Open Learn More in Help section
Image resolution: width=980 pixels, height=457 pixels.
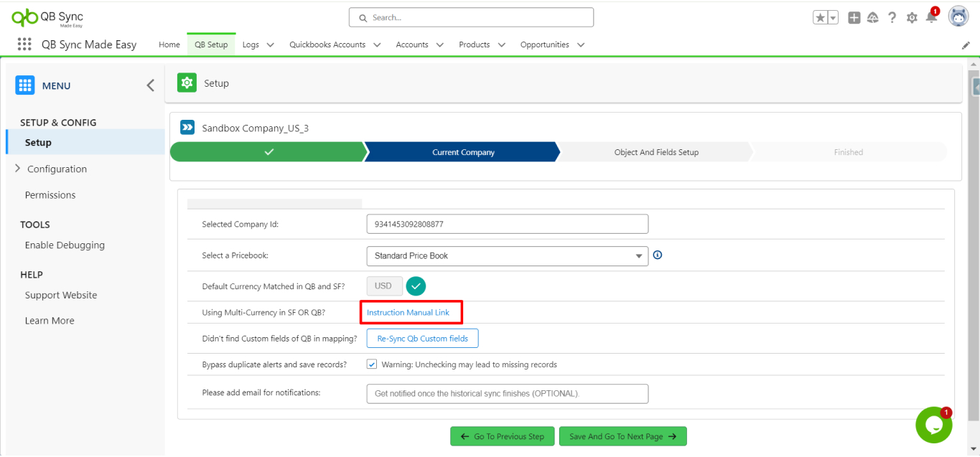tap(50, 321)
